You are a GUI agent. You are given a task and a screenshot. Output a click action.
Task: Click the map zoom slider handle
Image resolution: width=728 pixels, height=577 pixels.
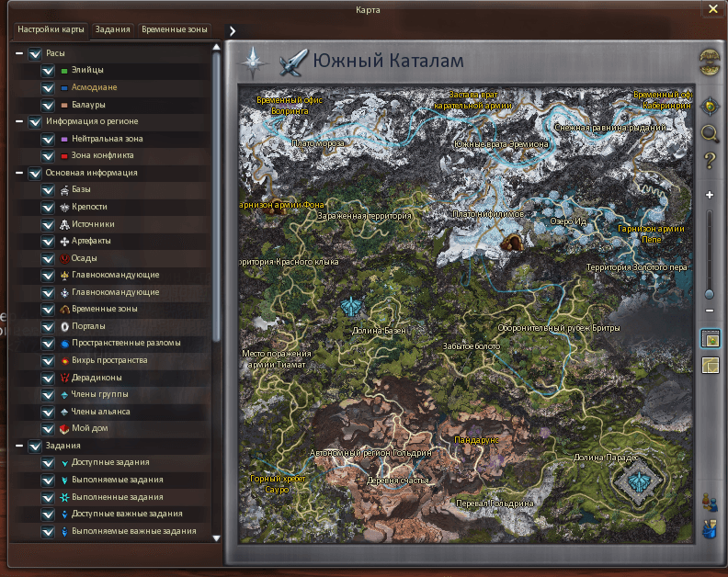coord(709,294)
